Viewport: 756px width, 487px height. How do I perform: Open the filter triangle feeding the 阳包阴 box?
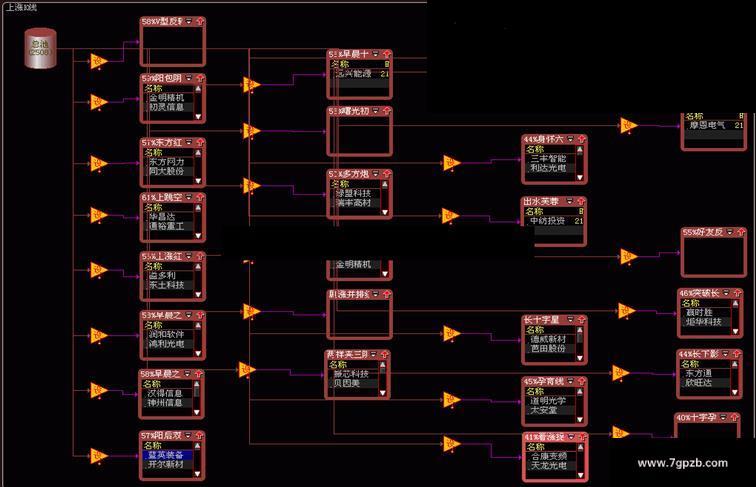[x=99, y=102]
